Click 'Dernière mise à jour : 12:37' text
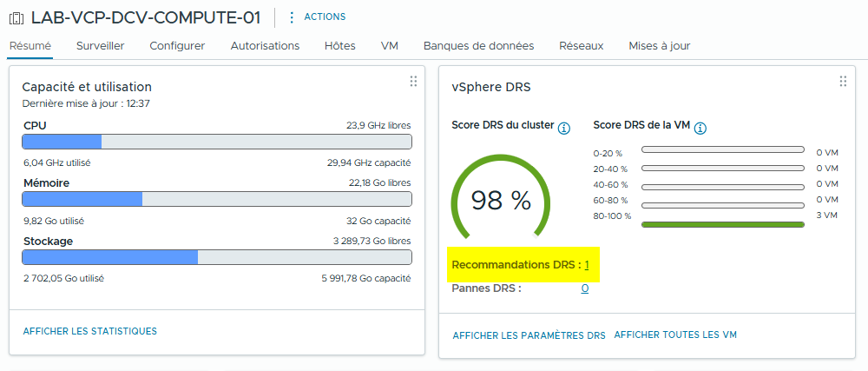 tap(86, 103)
